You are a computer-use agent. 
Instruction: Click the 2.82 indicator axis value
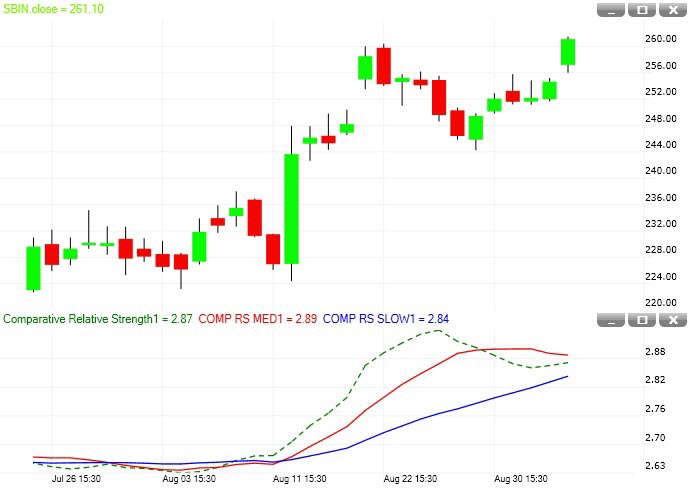click(x=655, y=380)
